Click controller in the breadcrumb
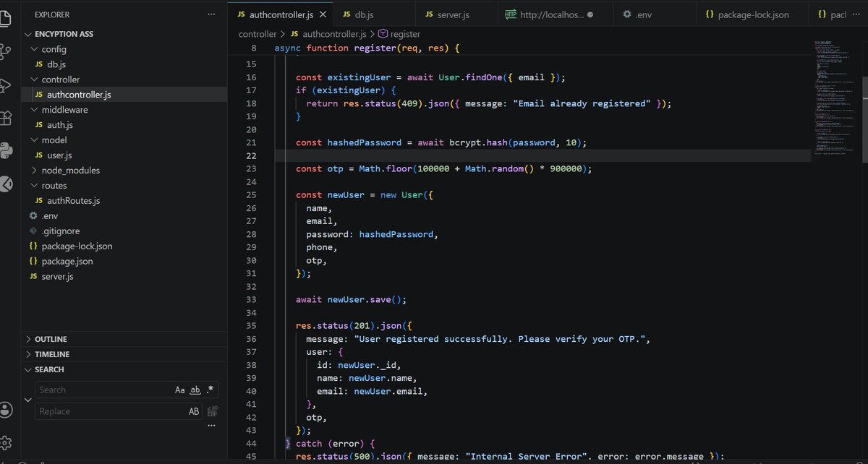The width and height of the screenshot is (868, 464). [258, 34]
